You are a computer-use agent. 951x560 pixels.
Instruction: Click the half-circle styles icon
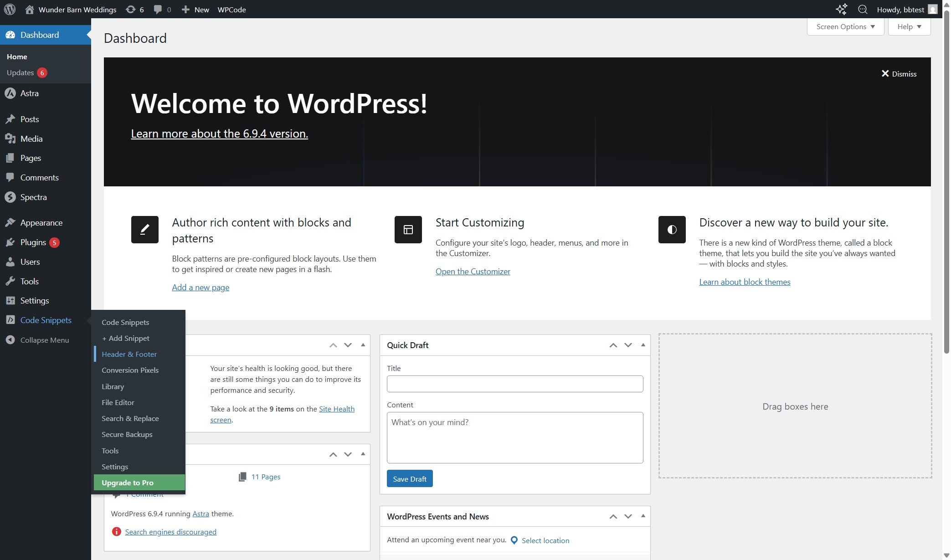coord(672,230)
